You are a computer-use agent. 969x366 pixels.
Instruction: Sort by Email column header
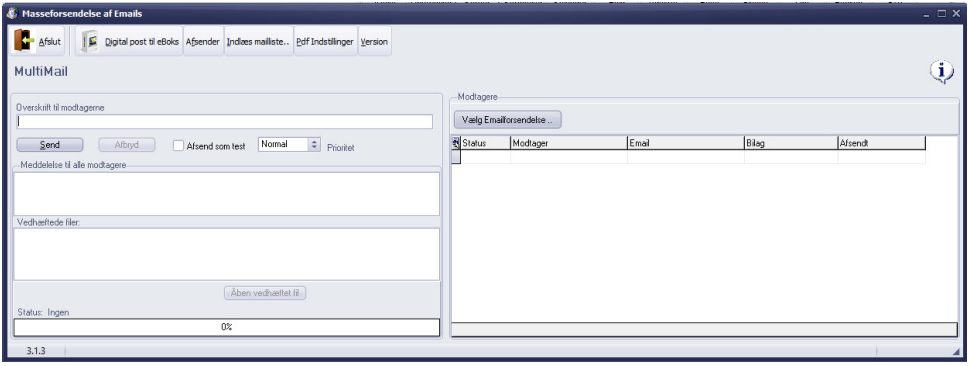pyautogui.click(x=686, y=143)
